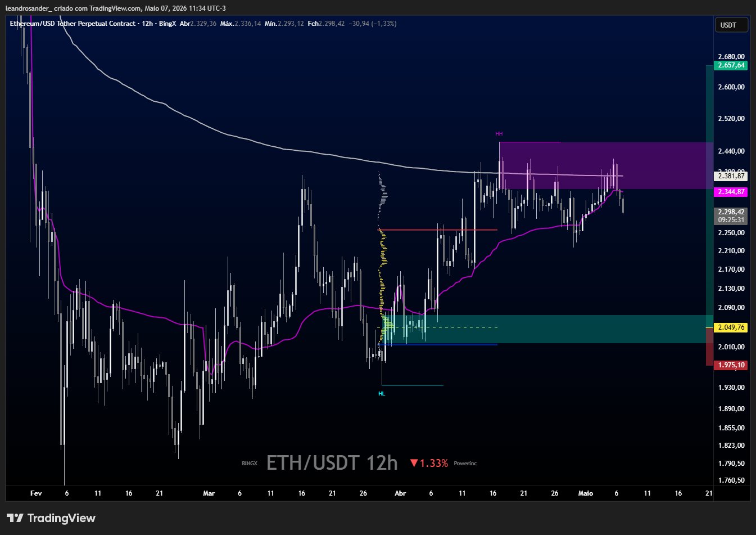Click the yellow 2.049,76 entry price label

coord(731,327)
